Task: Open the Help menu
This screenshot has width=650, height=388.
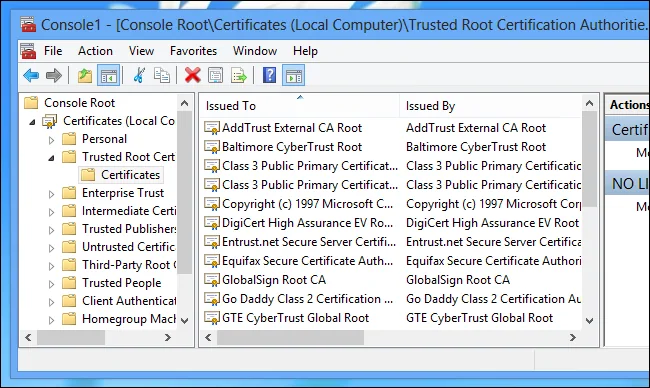Action: [306, 51]
